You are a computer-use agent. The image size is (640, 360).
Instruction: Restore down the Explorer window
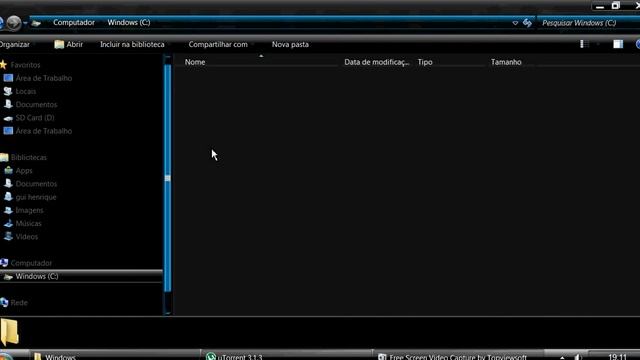point(616,6)
